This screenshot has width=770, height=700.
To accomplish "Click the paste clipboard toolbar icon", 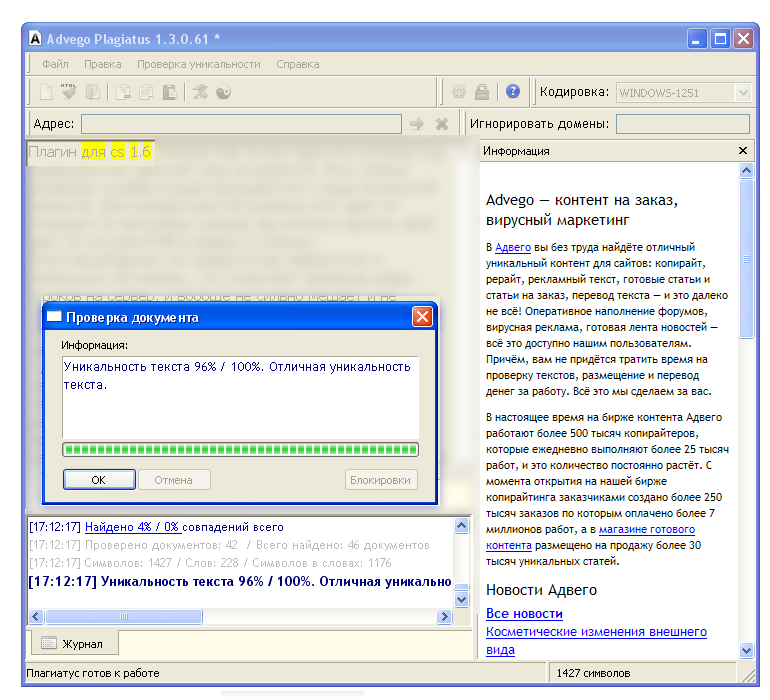I will click(169, 92).
